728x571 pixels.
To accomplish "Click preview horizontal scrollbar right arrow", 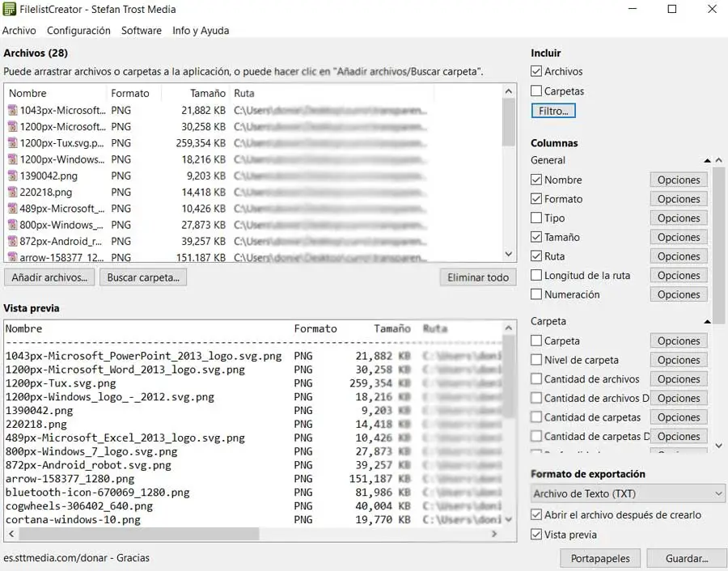I will [x=494, y=534].
